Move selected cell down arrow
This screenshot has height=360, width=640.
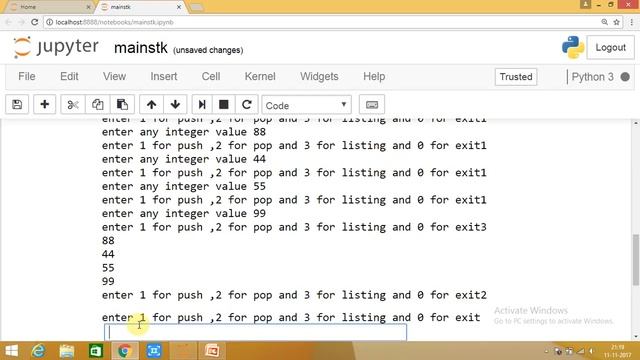pyautogui.click(x=175, y=104)
